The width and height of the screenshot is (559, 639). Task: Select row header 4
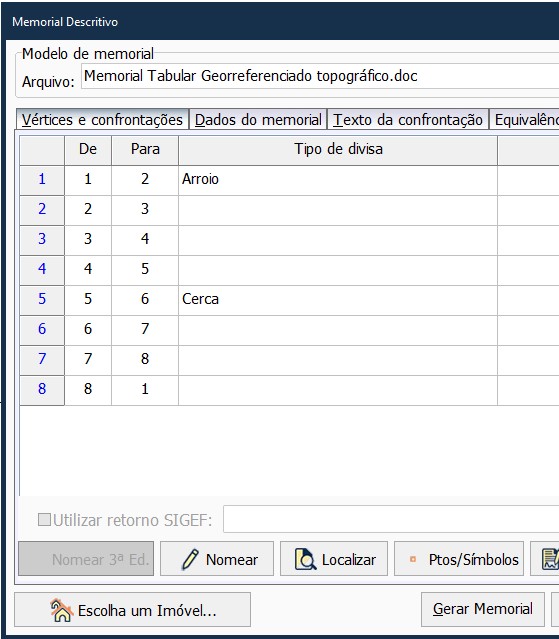(42, 269)
